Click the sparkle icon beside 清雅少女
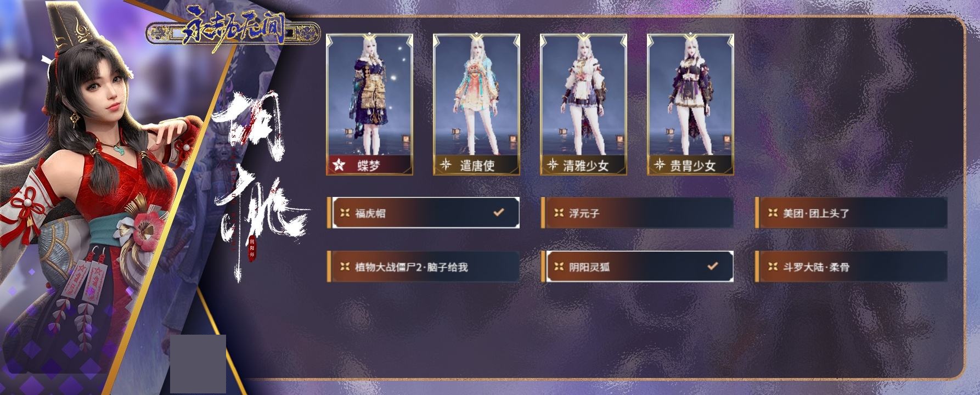 [553, 165]
